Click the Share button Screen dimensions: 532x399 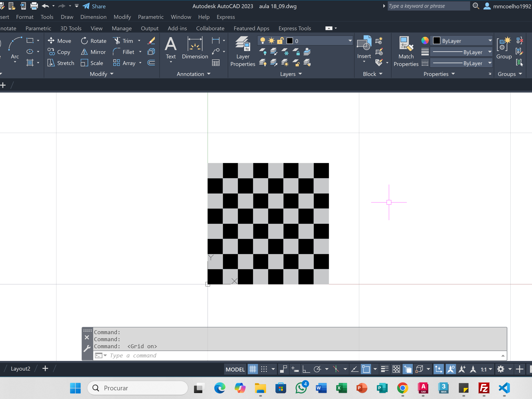click(x=94, y=6)
